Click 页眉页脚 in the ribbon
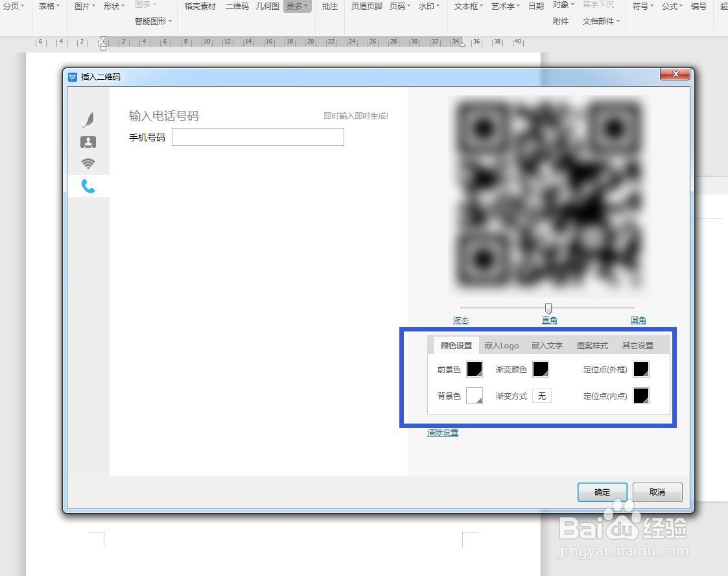The height and width of the screenshot is (576, 728). 367,6
